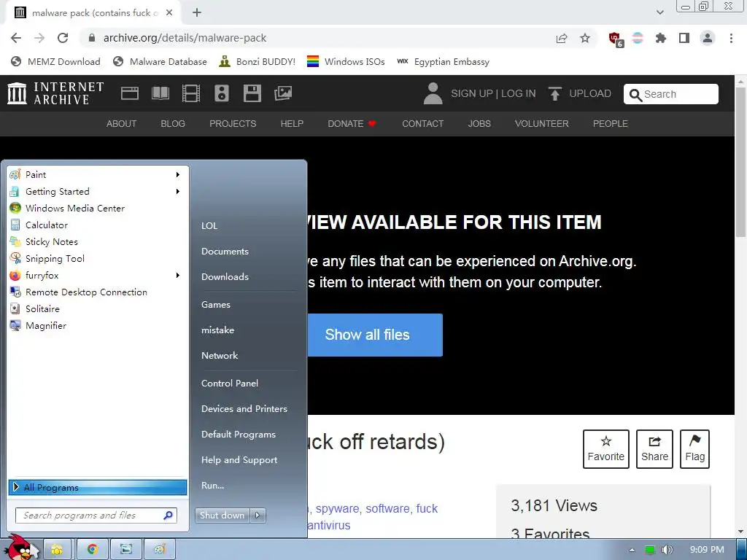This screenshot has width=747, height=560.
Task: Click the UPLOAD link
Action: pos(580,93)
